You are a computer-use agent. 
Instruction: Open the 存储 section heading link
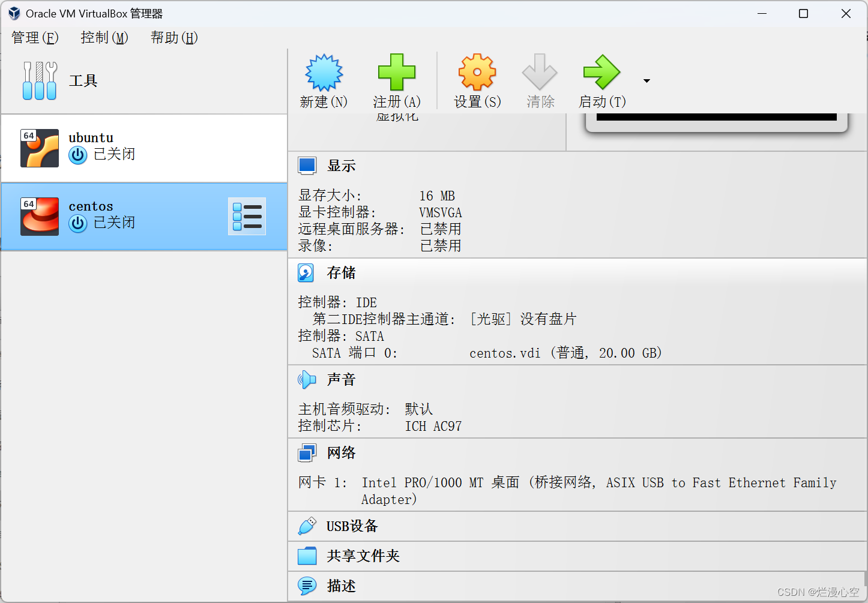(x=342, y=273)
